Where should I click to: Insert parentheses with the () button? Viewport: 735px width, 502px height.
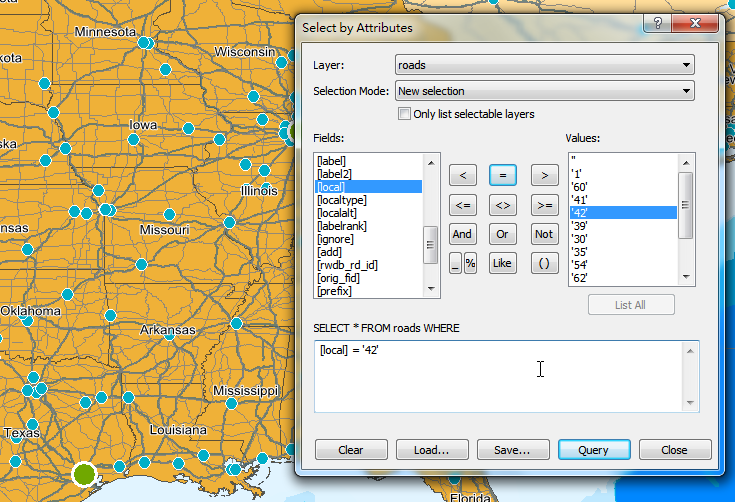pos(545,263)
